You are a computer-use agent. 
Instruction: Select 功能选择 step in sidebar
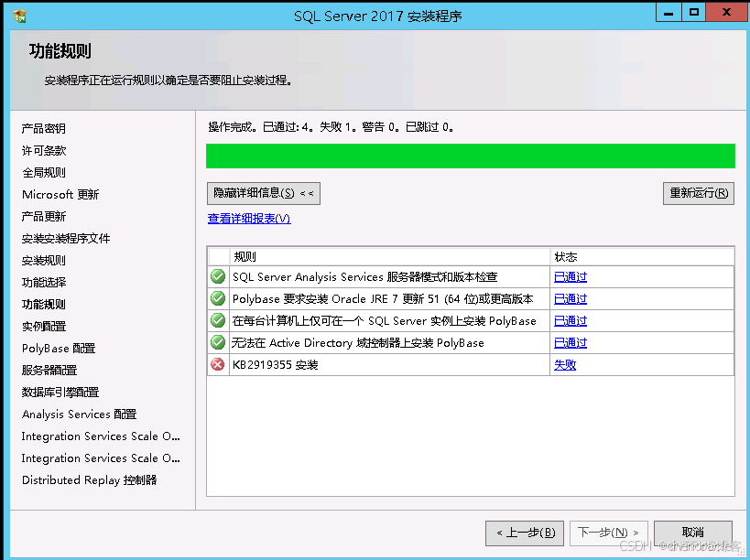point(44,283)
